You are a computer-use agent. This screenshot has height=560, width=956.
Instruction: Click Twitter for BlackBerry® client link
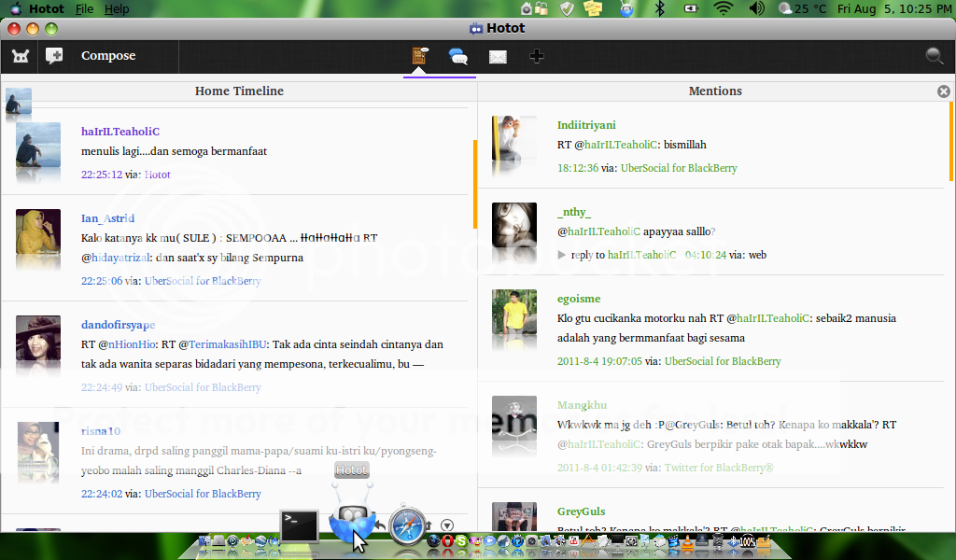(719, 468)
